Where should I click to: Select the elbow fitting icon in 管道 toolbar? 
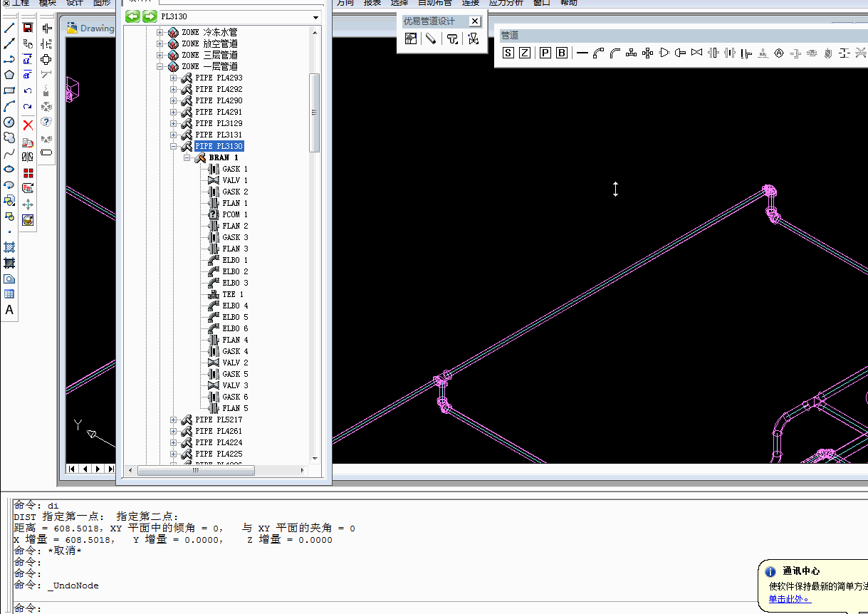pos(598,53)
